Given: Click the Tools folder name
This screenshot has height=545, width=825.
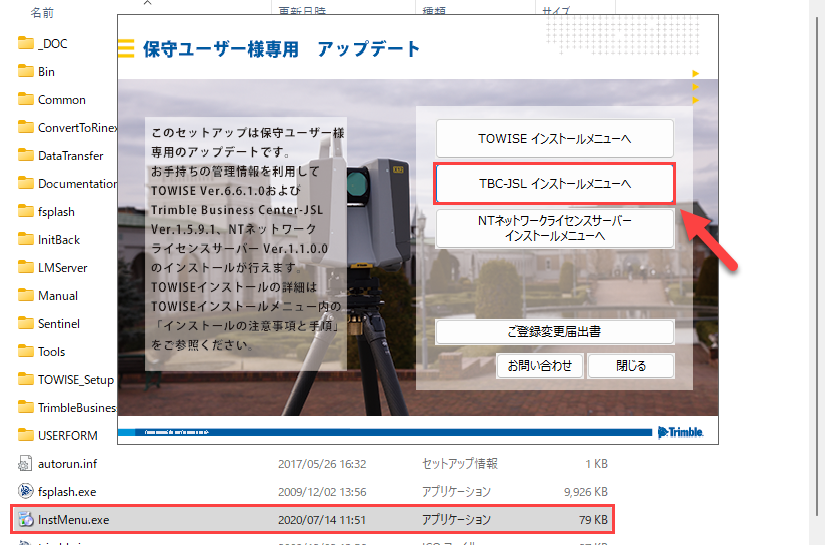Looking at the screenshot, I should (52, 351).
